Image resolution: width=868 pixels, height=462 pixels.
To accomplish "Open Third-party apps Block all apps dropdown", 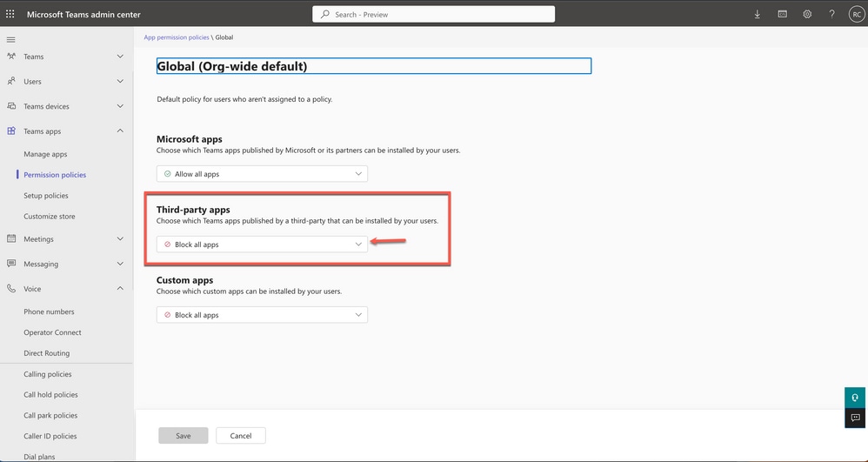I will coord(262,244).
